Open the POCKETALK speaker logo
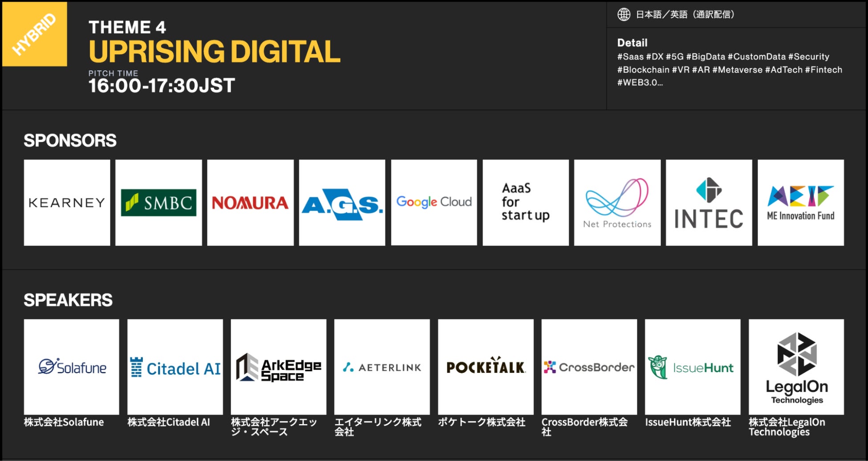This screenshot has height=461, width=868. click(486, 367)
